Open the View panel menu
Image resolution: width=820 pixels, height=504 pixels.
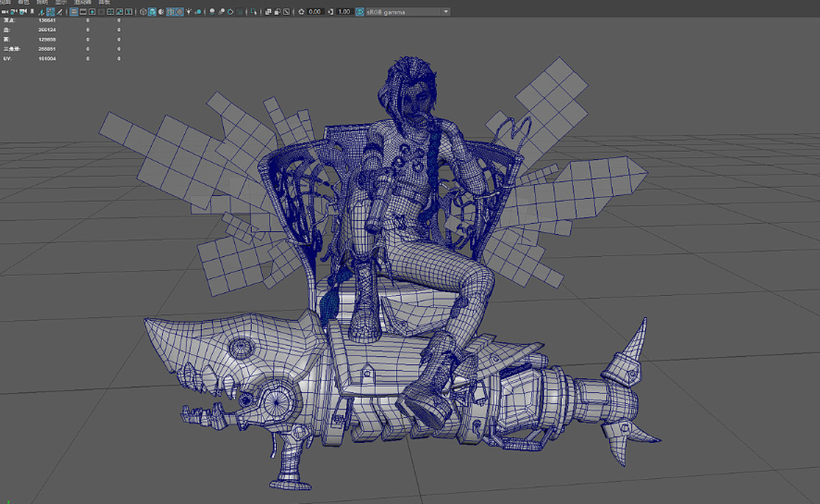tap(5, 2)
